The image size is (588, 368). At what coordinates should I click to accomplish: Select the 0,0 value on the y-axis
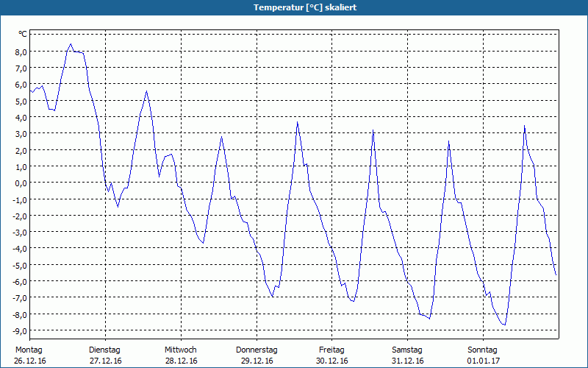coord(21,183)
